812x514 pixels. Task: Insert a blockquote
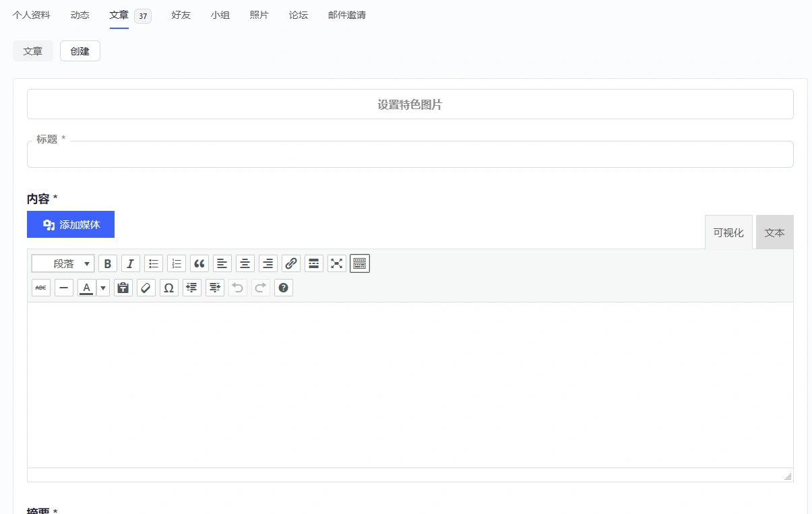[199, 263]
